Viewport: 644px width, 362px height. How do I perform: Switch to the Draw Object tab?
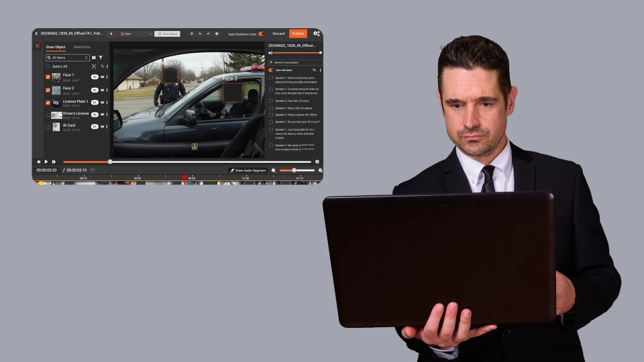coord(56,47)
